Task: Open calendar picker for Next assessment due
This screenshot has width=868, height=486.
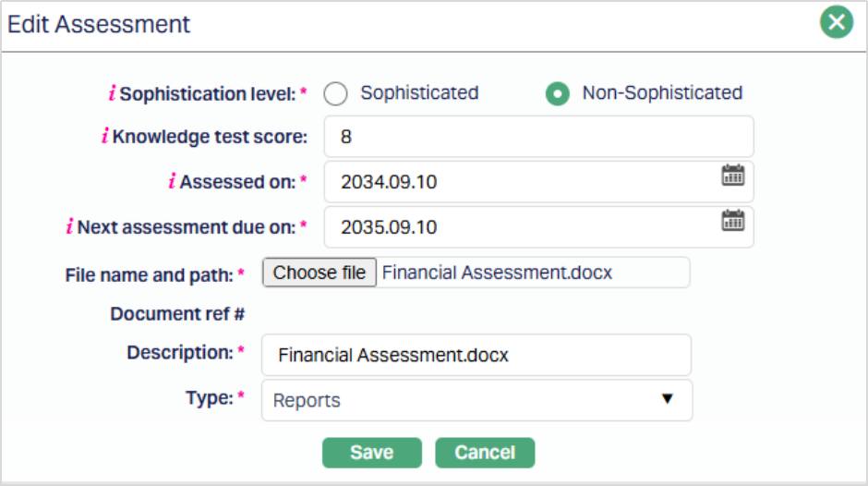Action: pyautogui.click(x=732, y=220)
